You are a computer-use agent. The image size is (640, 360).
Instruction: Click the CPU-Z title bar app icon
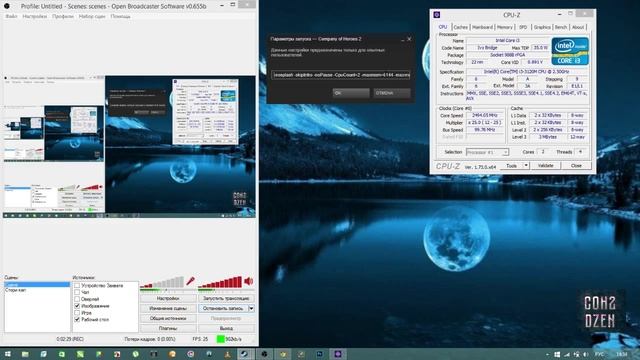click(437, 15)
